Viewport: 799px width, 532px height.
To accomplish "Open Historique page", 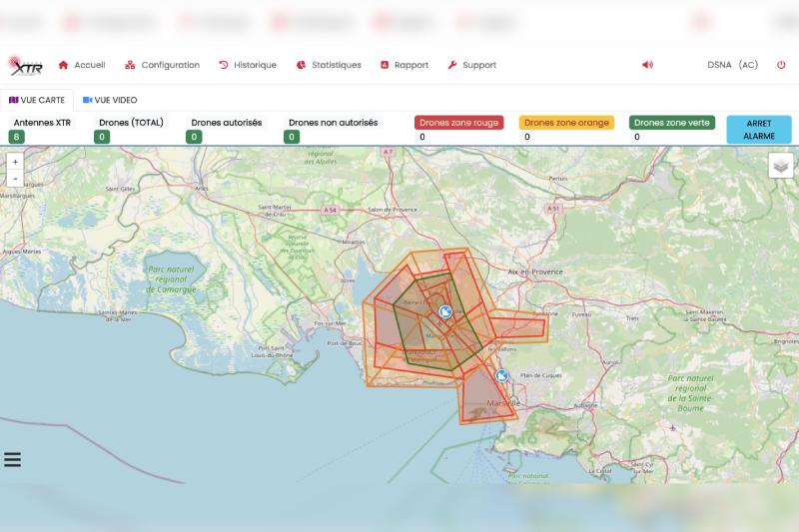I will [247, 65].
